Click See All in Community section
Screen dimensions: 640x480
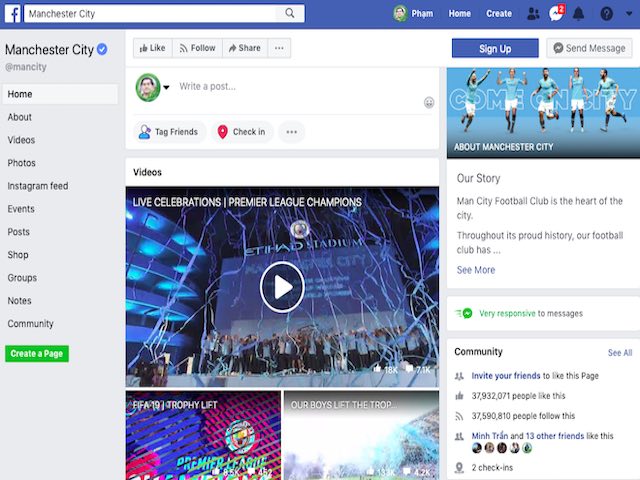point(620,353)
